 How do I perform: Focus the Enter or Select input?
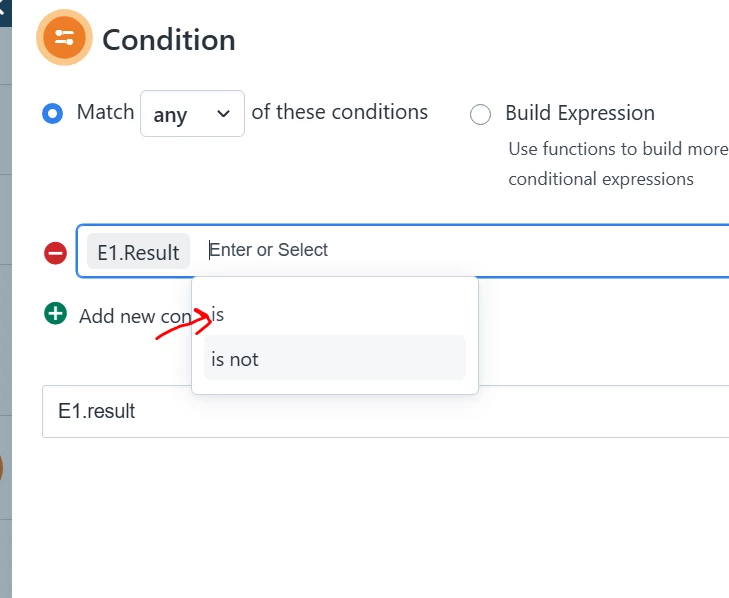pyautogui.click(x=465, y=250)
